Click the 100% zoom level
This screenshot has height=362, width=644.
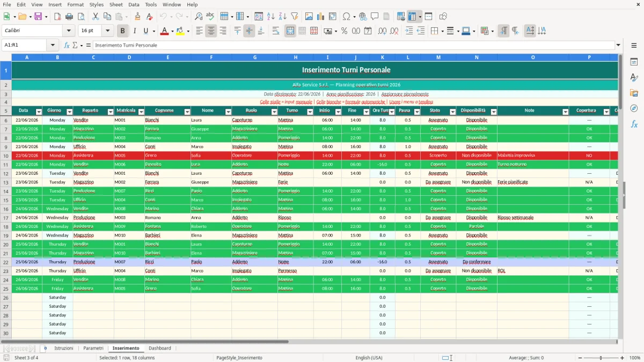tap(635, 358)
